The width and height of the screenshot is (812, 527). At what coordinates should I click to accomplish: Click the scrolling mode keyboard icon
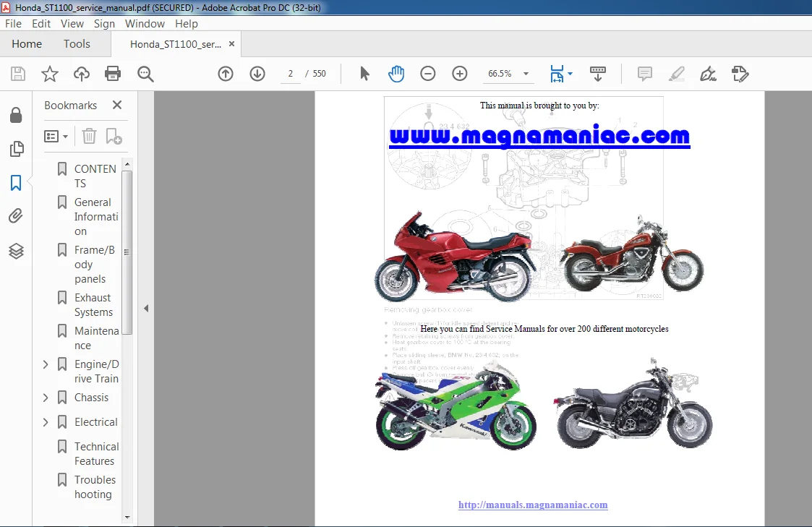coord(597,74)
